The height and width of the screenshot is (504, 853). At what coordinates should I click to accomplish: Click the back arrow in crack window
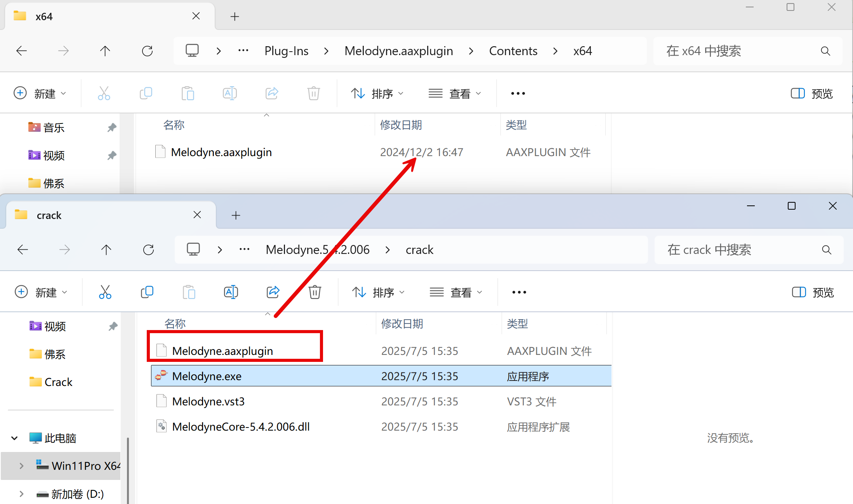point(23,250)
